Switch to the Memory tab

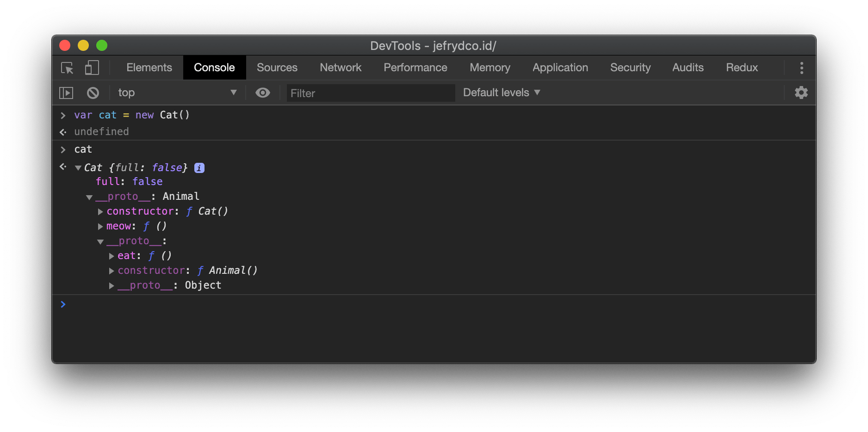pyautogui.click(x=490, y=68)
